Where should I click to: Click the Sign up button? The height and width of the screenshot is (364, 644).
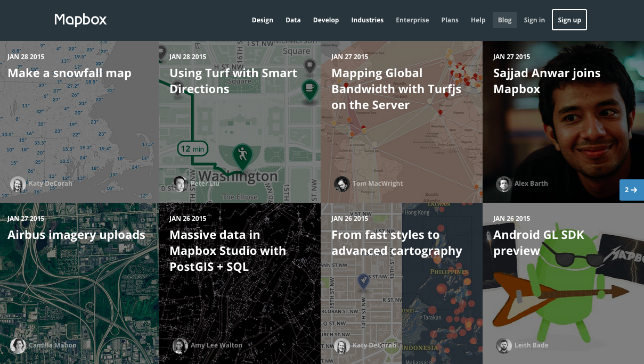[x=569, y=20]
